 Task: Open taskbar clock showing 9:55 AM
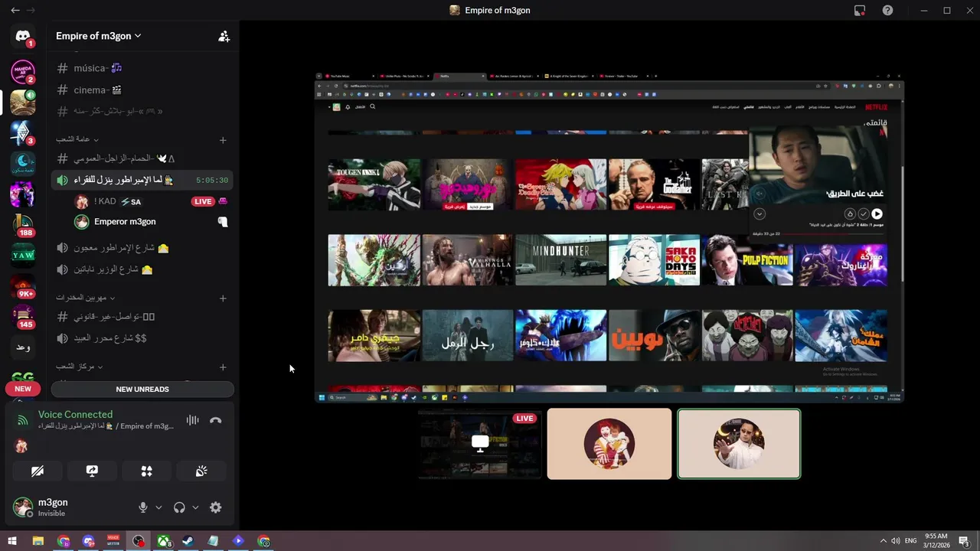(x=936, y=541)
